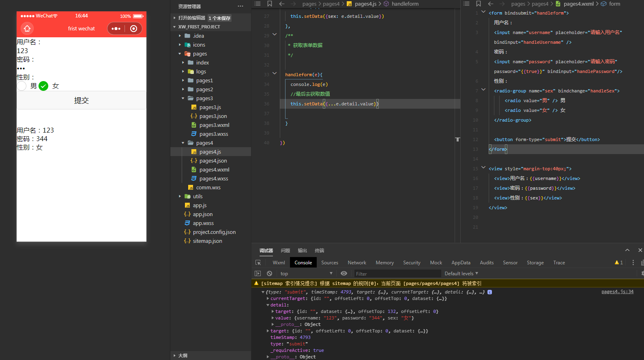Screen dimensions: 644x360
Task: Click the element inspector arrow icon
Action: click(x=258, y=263)
